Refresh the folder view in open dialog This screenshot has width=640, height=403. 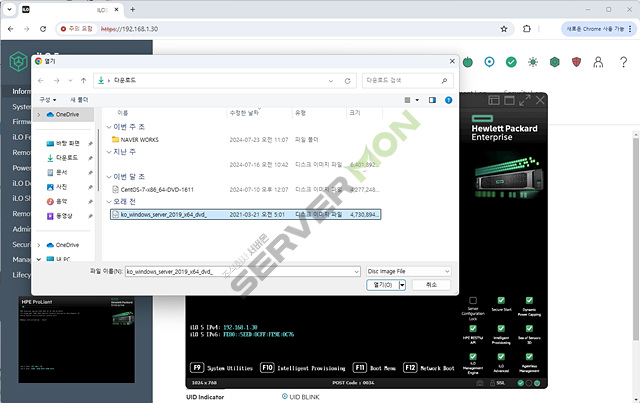pos(347,81)
